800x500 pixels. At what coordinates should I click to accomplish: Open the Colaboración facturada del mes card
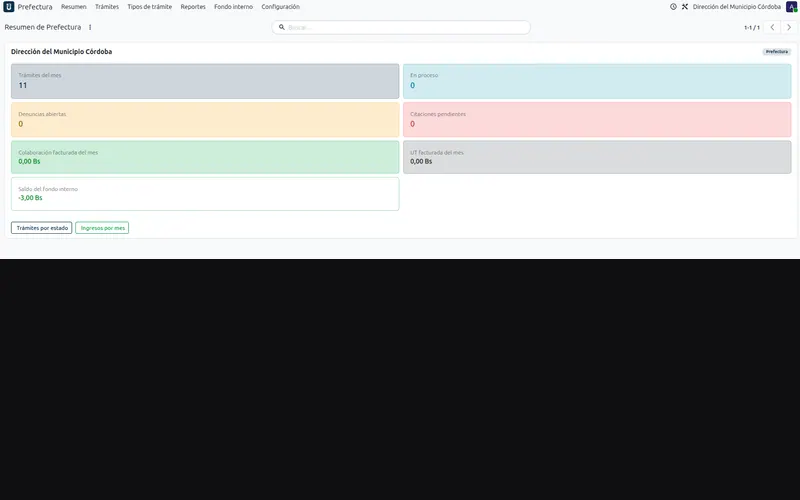click(205, 157)
